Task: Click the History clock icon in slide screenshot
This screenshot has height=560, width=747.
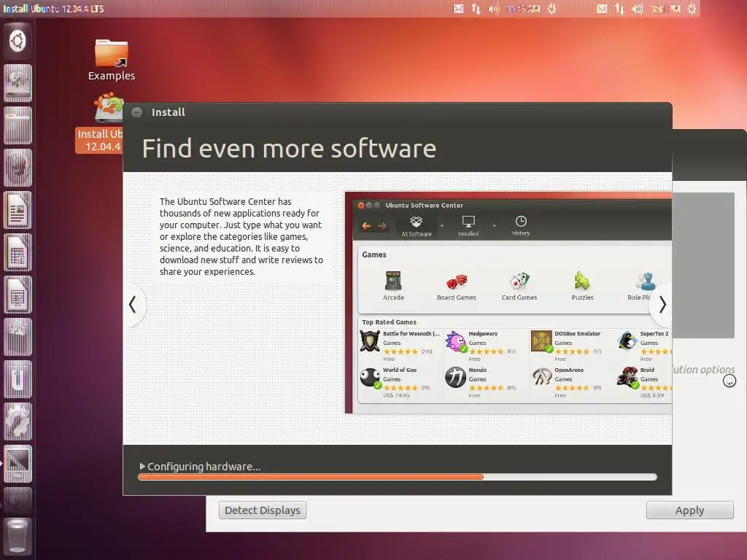Action: [521, 225]
